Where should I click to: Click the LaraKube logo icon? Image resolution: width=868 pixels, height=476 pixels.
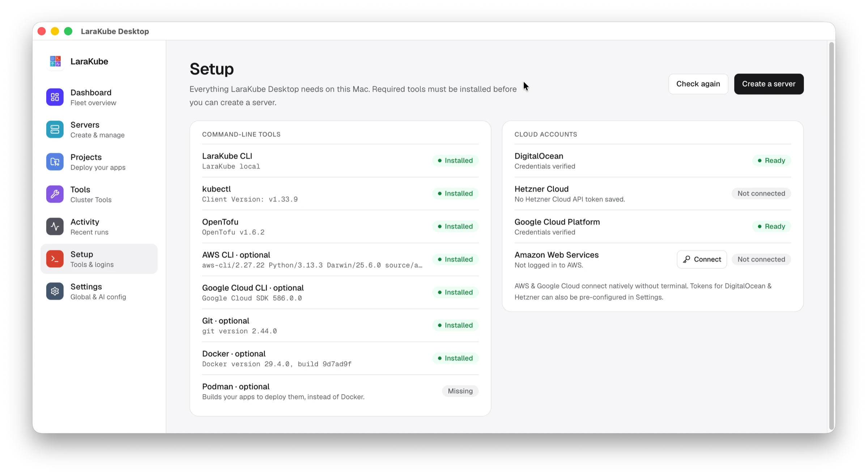coord(55,61)
